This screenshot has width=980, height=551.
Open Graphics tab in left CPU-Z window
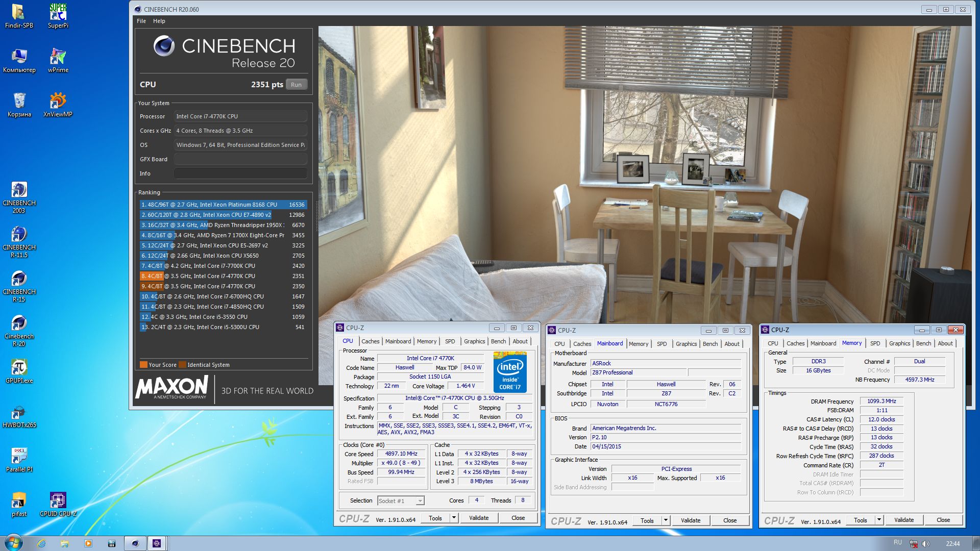(x=474, y=341)
